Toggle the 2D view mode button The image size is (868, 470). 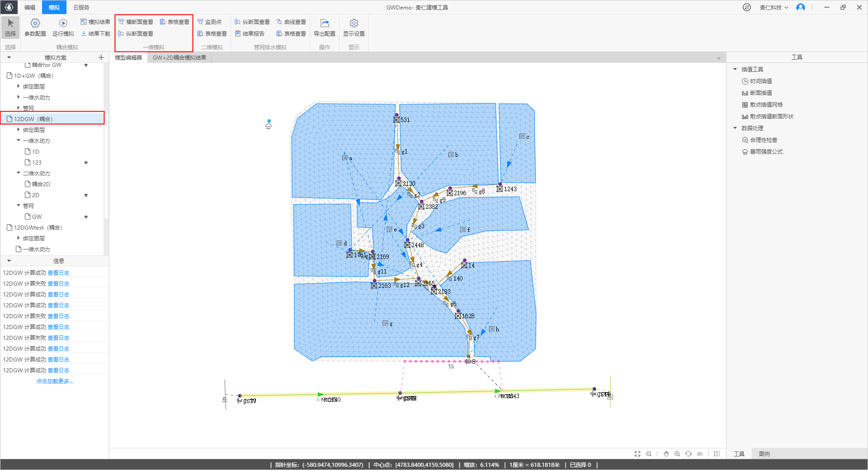click(700, 454)
